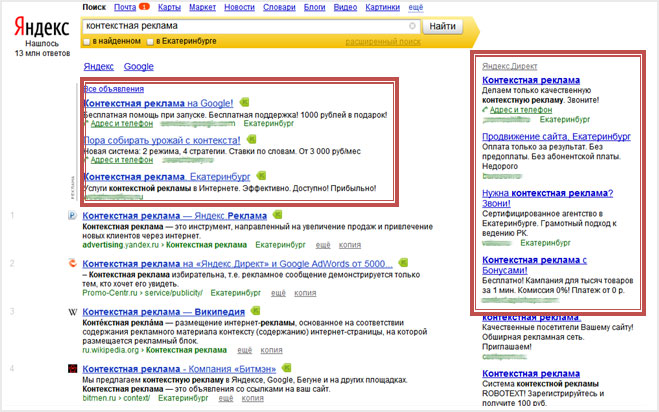The height and width of the screenshot is (412, 659).
Task: Open 'Нужна контекстная реклама? Звони!' sidebar ad
Action: (547, 198)
